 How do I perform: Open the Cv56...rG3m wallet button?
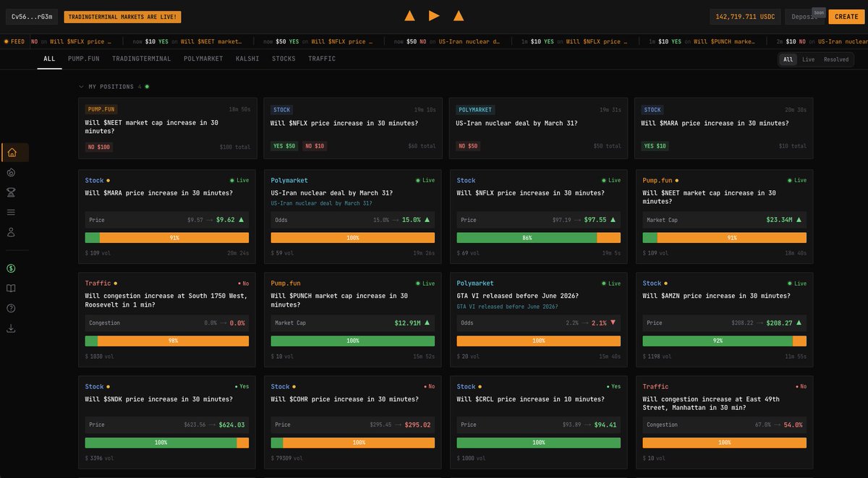click(x=32, y=17)
